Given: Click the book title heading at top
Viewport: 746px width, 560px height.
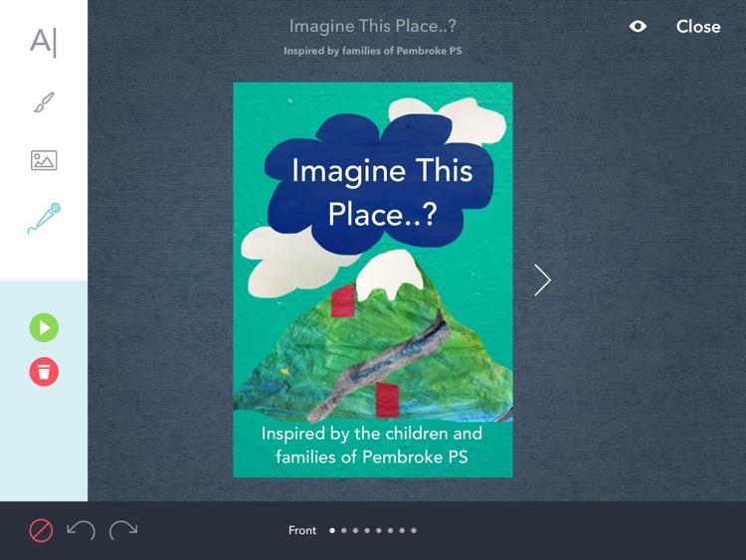Looking at the screenshot, I should pos(373,26).
